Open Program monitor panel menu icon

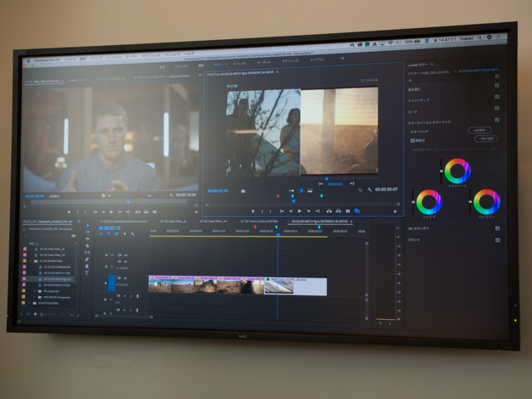pyautogui.click(x=277, y=72)
